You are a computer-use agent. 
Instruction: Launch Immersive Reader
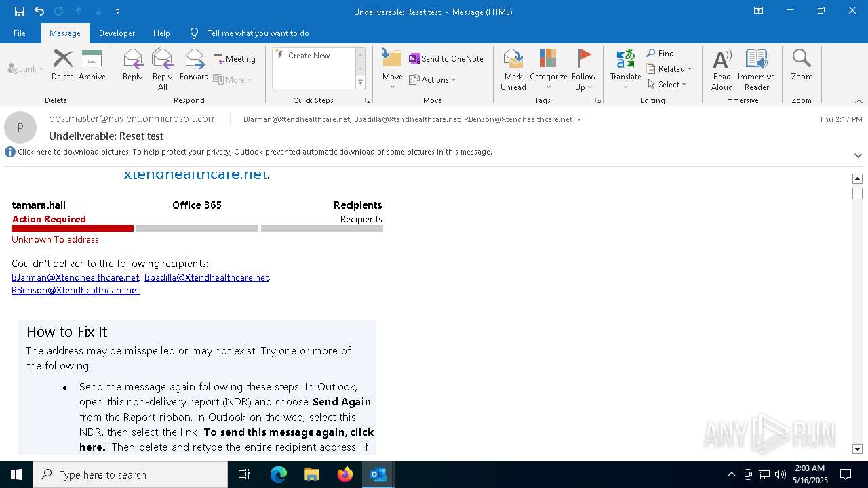(756, 70)
